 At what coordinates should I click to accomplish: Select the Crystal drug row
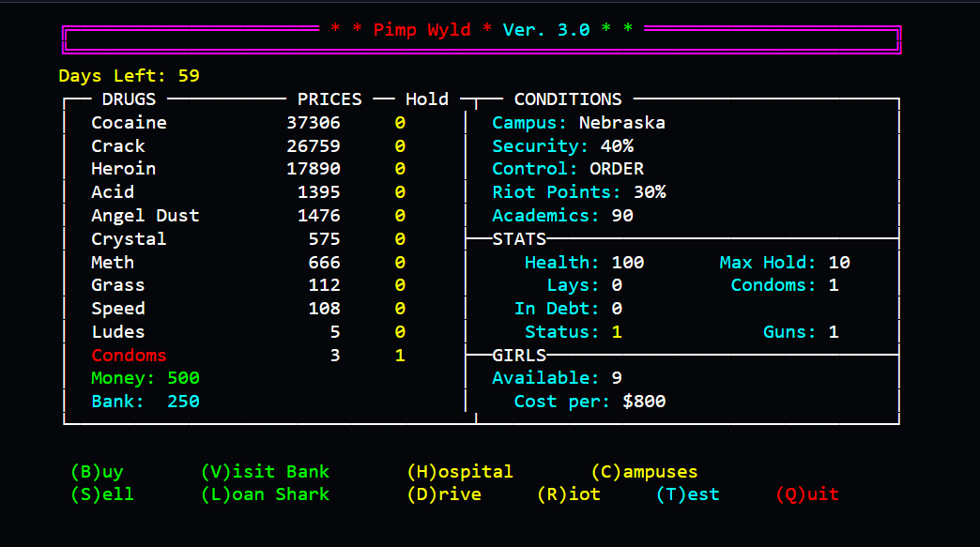248,239
